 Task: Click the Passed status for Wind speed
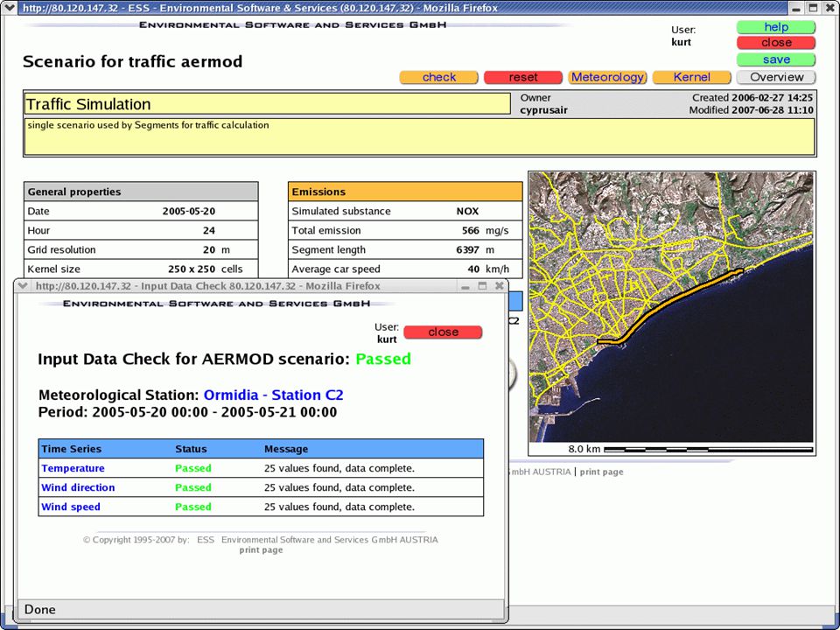(193, 507)
